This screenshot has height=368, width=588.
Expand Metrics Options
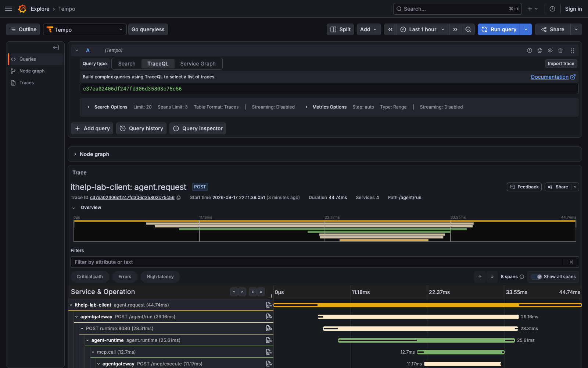(326, 107)
